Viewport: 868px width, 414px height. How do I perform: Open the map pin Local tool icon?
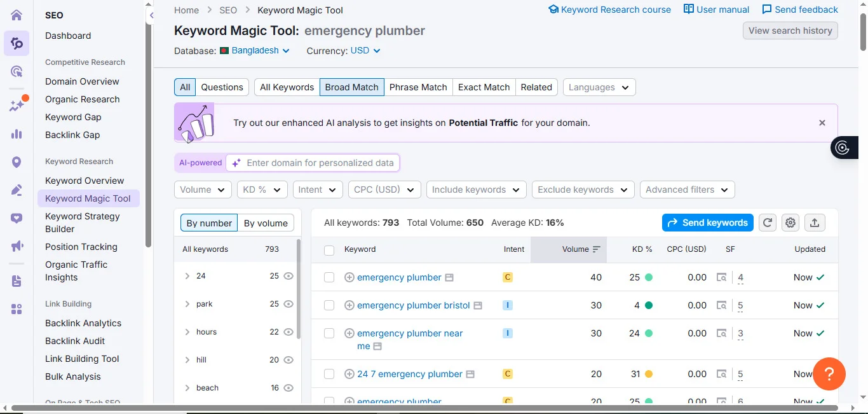pyautogui.click(x=17, y=162)
